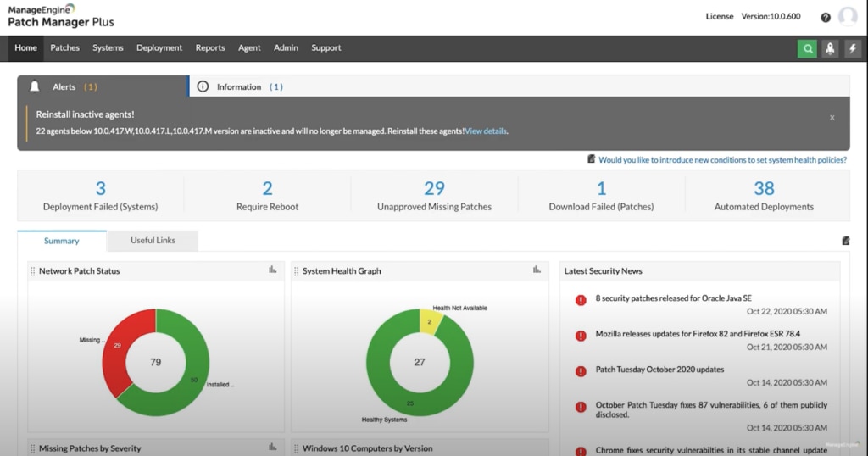Click alert icon for Mozilla Firefox 82 news
The width and height of the screenshot is (868, 456).
tap(581, 336)
